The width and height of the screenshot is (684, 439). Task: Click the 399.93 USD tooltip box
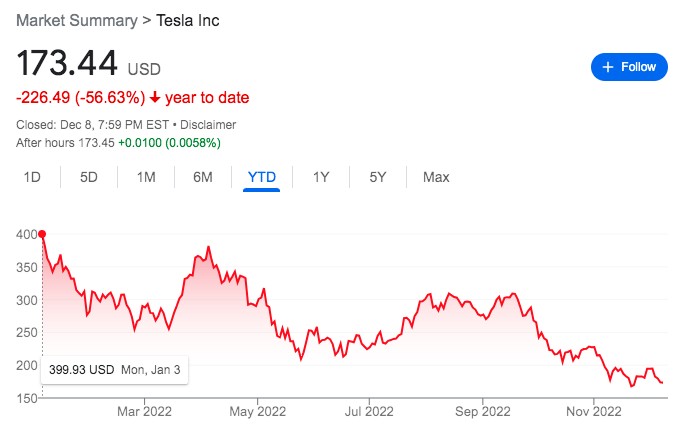coord(114,369)
